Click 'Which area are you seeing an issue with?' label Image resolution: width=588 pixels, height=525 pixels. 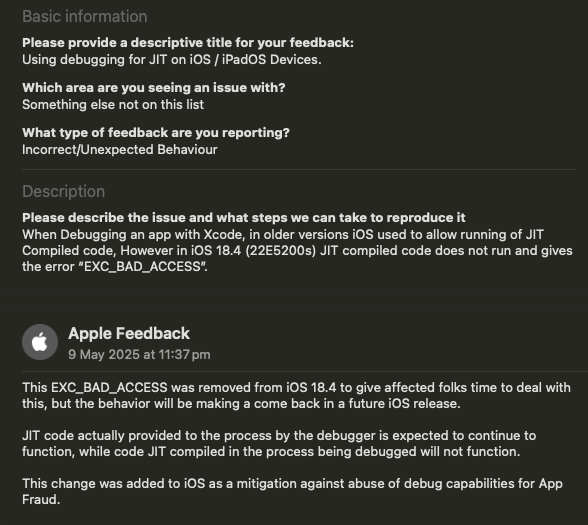pyautogui.click(x=154, y=87)
